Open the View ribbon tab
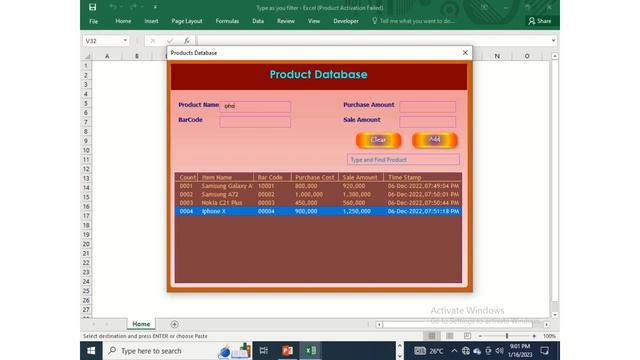This screenshot has height=360, width=640. point(313,21)
